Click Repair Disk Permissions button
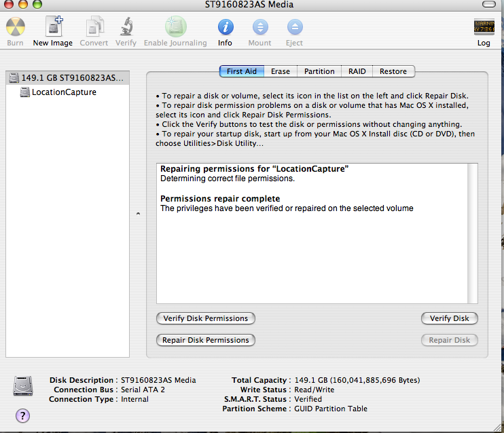The image size is (504, 433). (206, 340)
